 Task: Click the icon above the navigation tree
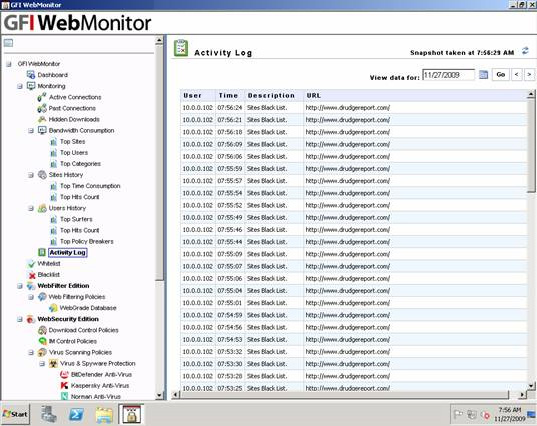pyautogui.click(x=8, y=43)
